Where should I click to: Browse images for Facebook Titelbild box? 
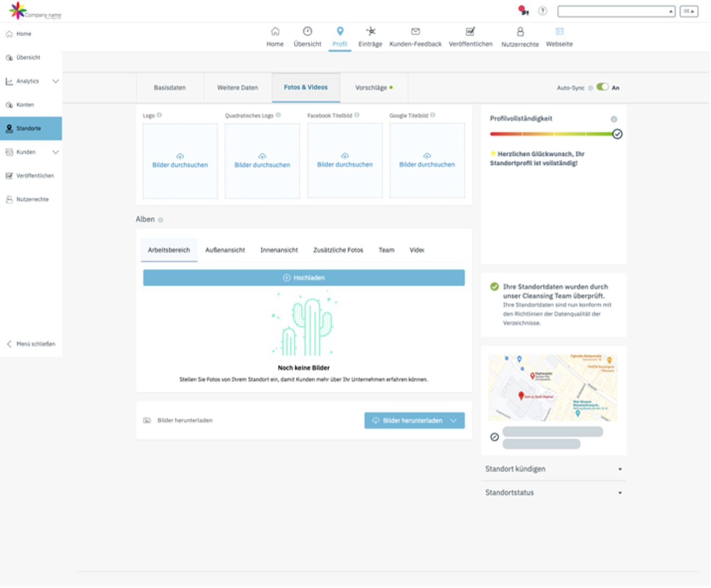tap(345, 161)
